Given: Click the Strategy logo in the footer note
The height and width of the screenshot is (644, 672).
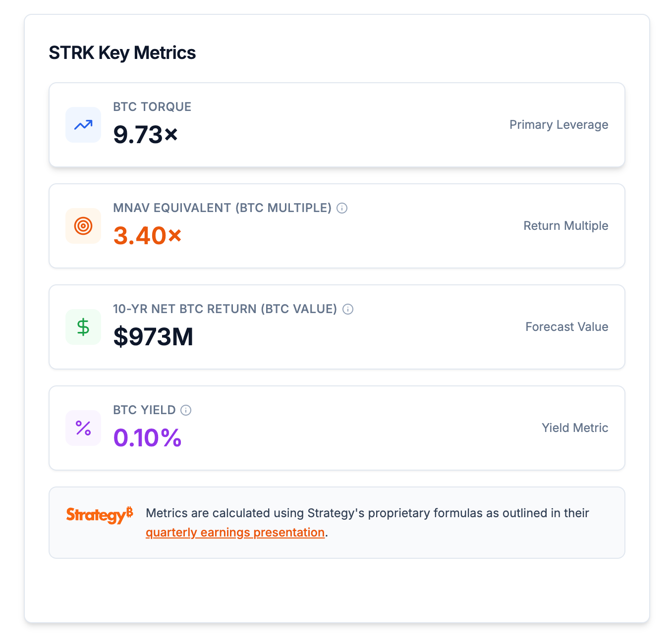Looking at the screenshot, I should (100, 515).
